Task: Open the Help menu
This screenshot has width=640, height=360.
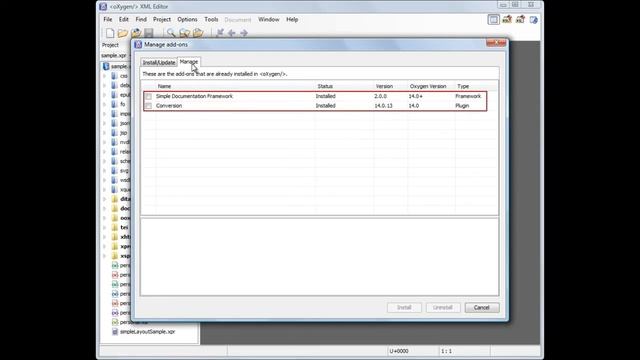Action: (x=292, y=19)
